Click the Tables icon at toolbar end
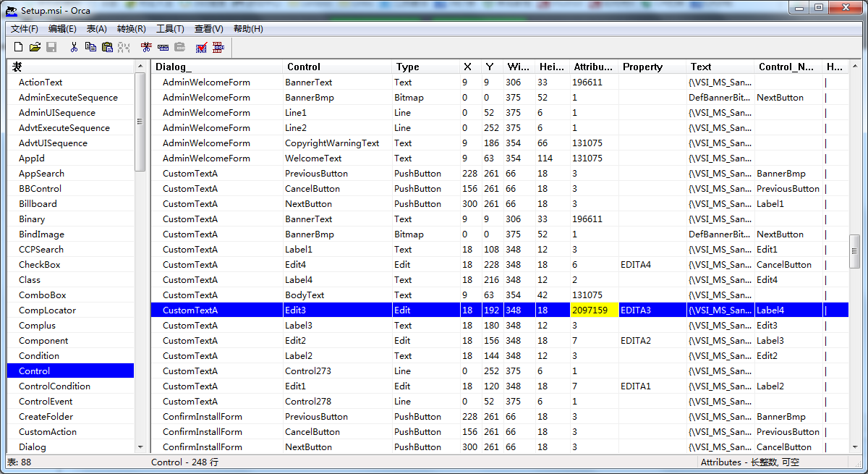Image resolution: width=868 pixels, height=474 pixels. (x=218, y=47)
